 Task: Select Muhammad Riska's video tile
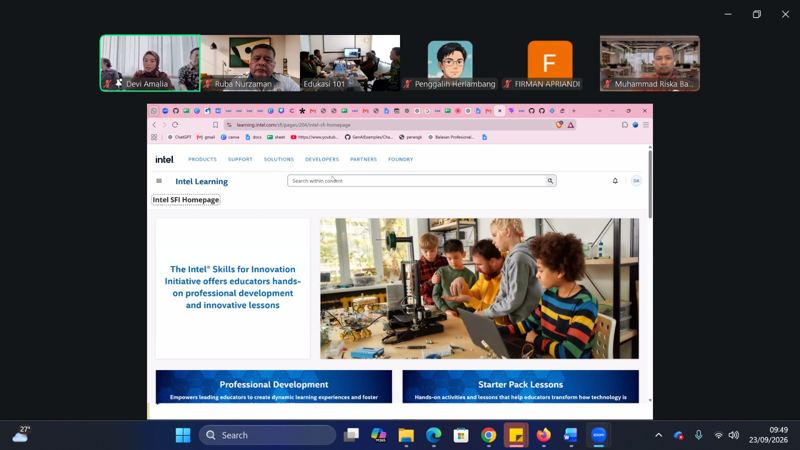coord(650,63)
